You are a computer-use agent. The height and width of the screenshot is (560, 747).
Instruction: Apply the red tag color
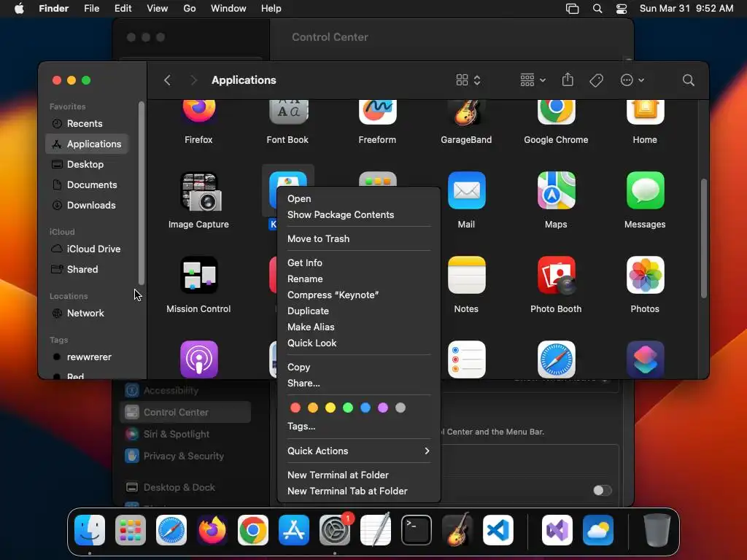[x=295, y=408]
